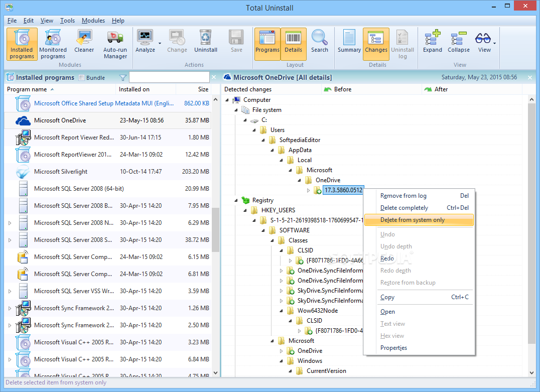Open the Tools menu
Screen dimensions: 540x392
67,21
